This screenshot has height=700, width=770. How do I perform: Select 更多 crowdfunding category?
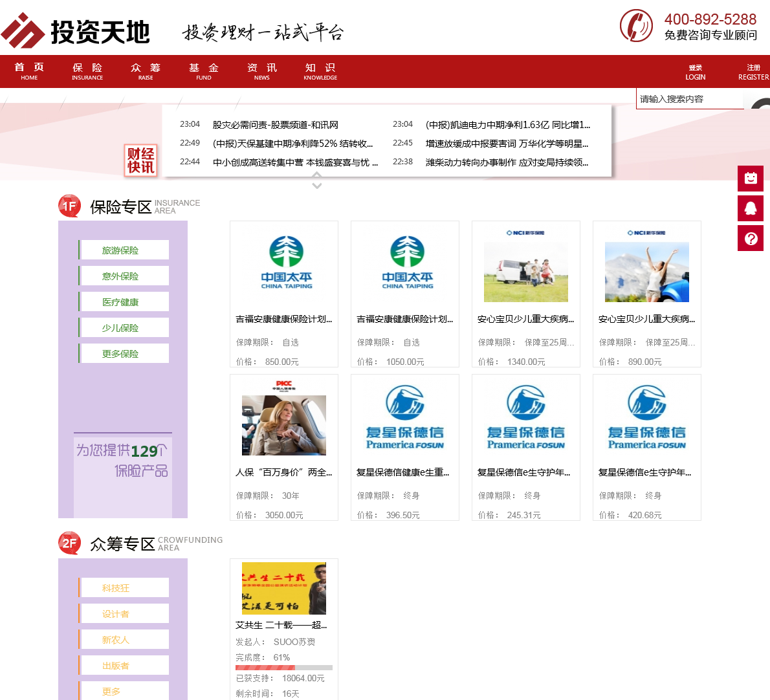click(124, 691)
